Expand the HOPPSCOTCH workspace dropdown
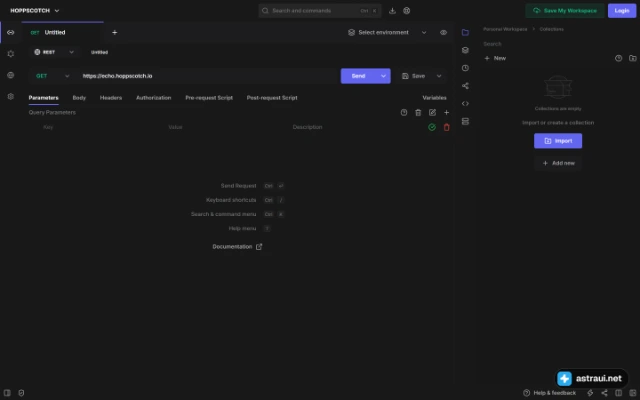The image size is (640, 400). (35, 11)
